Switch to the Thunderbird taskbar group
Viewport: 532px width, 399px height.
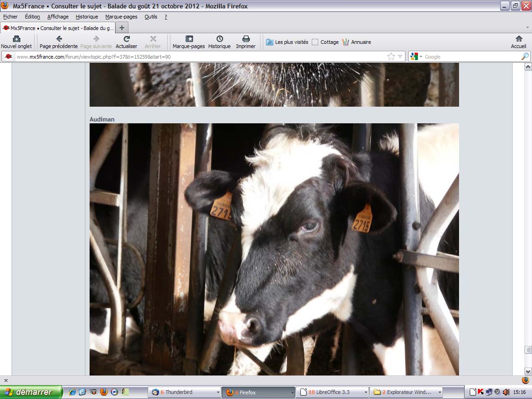tap(184, 392)
